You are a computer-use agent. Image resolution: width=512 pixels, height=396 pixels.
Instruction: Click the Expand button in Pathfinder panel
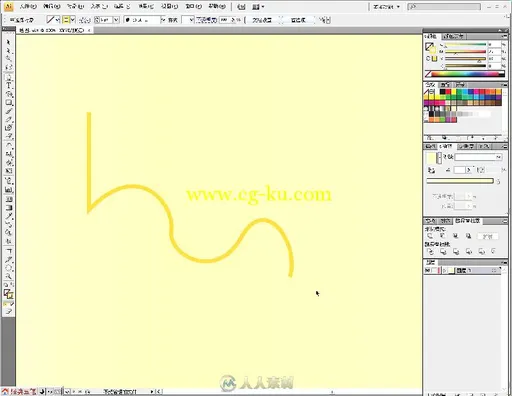coord(488,236)
